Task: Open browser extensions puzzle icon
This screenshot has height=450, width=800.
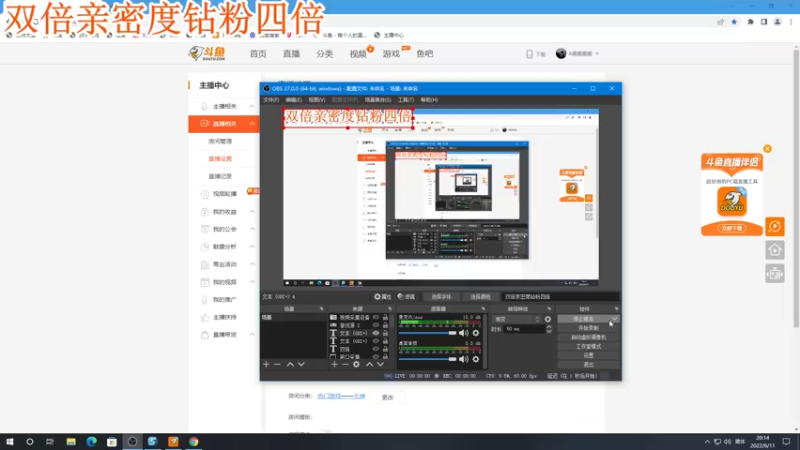Action: point(751,22)
